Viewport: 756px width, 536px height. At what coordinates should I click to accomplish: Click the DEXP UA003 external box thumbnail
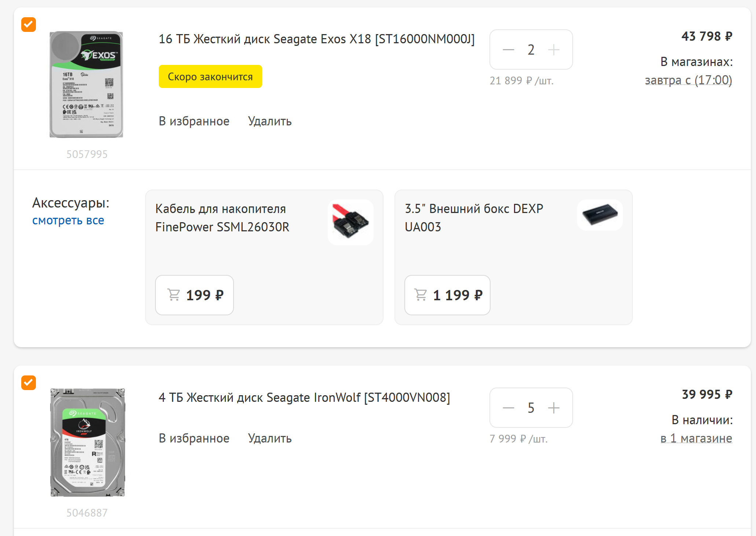[x=600, y=215]
